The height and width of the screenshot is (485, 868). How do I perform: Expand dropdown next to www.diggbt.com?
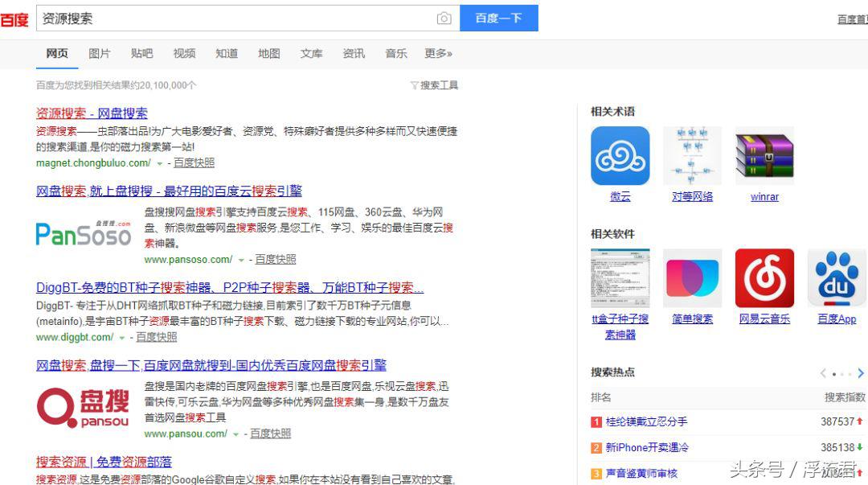point(122,338)
